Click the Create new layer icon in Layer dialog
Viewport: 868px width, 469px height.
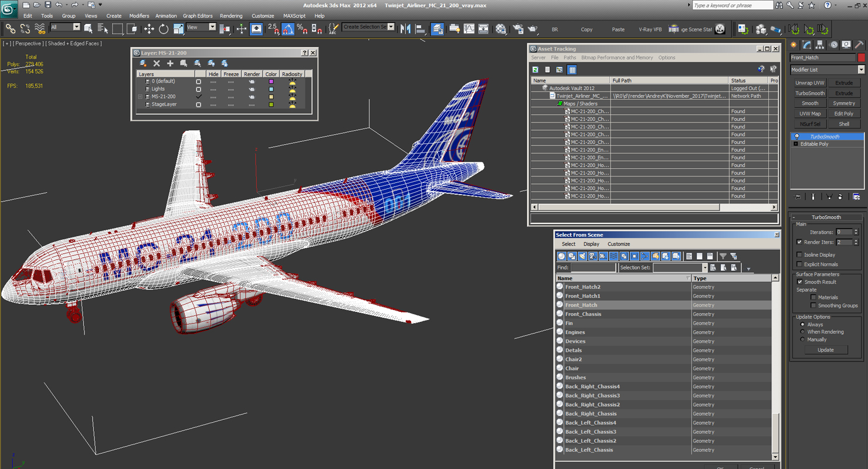click(x=143, y=63)
